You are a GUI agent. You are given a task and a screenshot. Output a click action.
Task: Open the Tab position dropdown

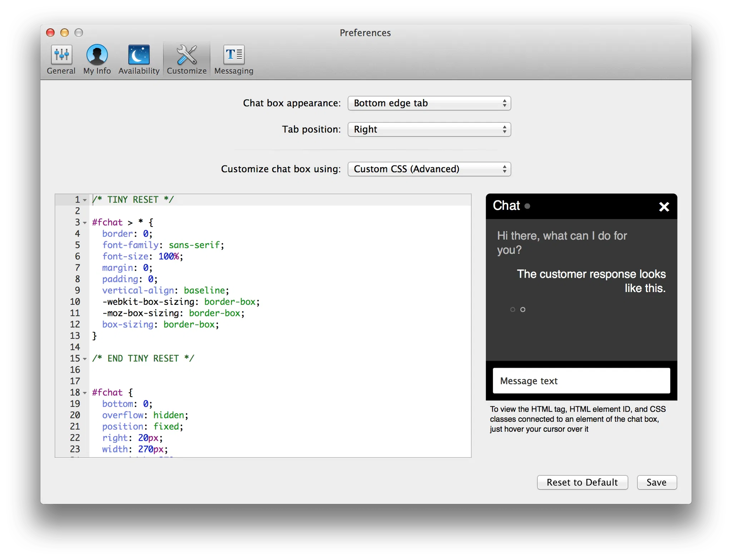pos(429,129)
